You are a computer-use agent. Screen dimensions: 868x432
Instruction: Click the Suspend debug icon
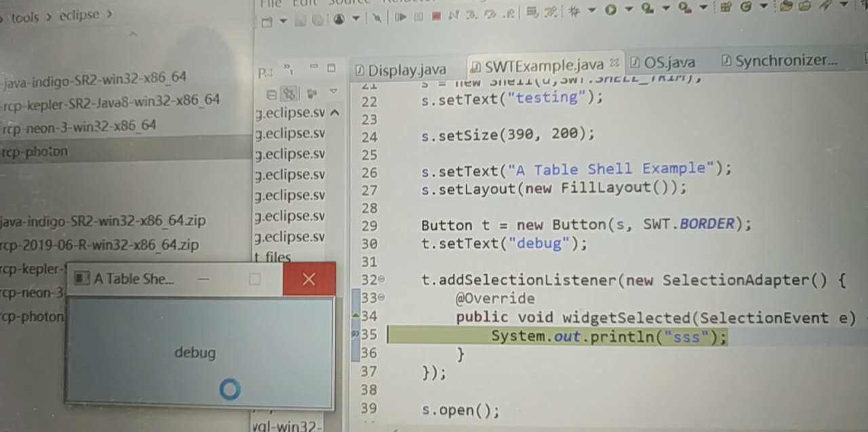click(x=418, y=17)
